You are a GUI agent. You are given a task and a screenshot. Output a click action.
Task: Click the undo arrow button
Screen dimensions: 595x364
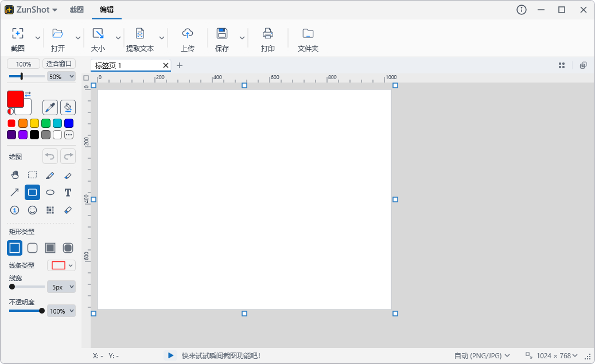click(x=50, y=156)
